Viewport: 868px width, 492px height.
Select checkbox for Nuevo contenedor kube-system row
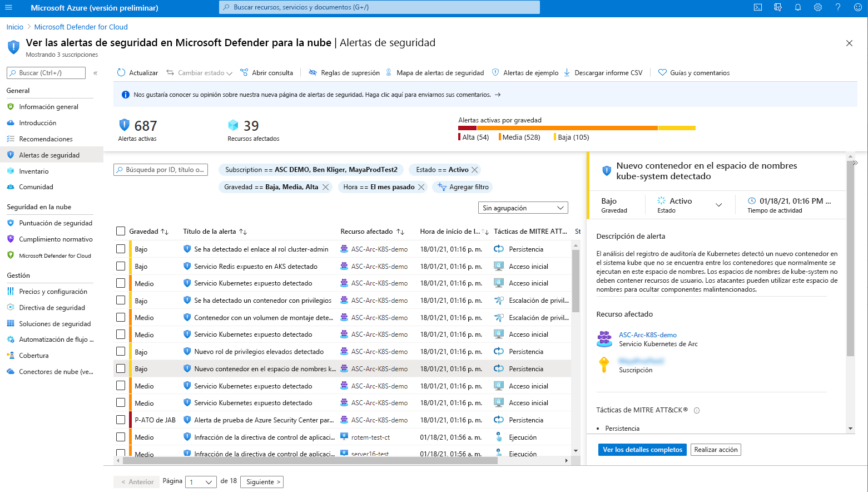[x=121, y=368]
